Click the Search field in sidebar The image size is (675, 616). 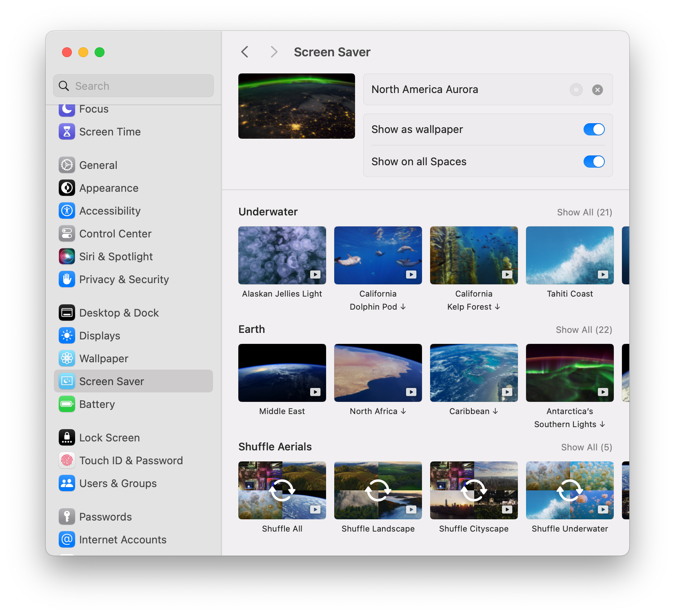(x=133, y=86)
